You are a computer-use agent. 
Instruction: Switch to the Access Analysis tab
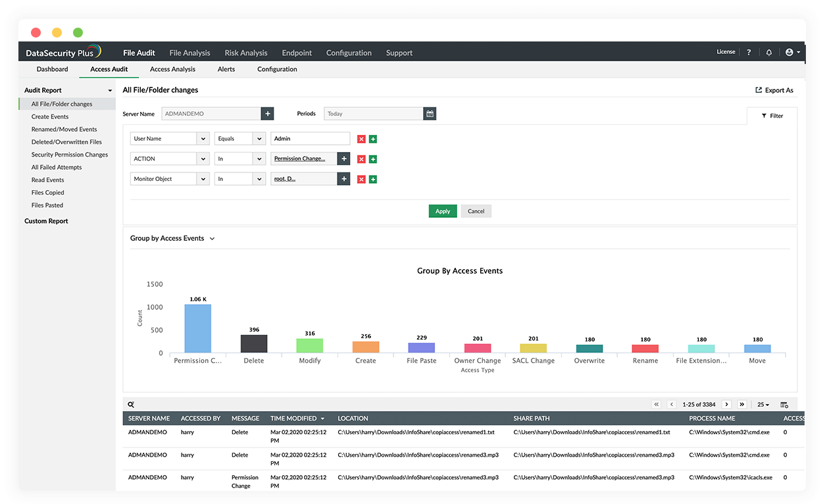point(172,69)
